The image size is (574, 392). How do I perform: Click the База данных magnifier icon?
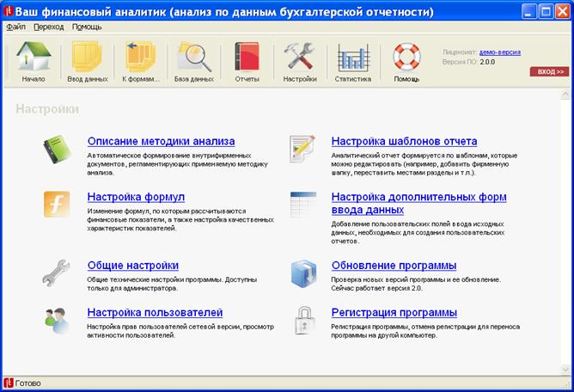pyautogui.click(x=193, y=58)
